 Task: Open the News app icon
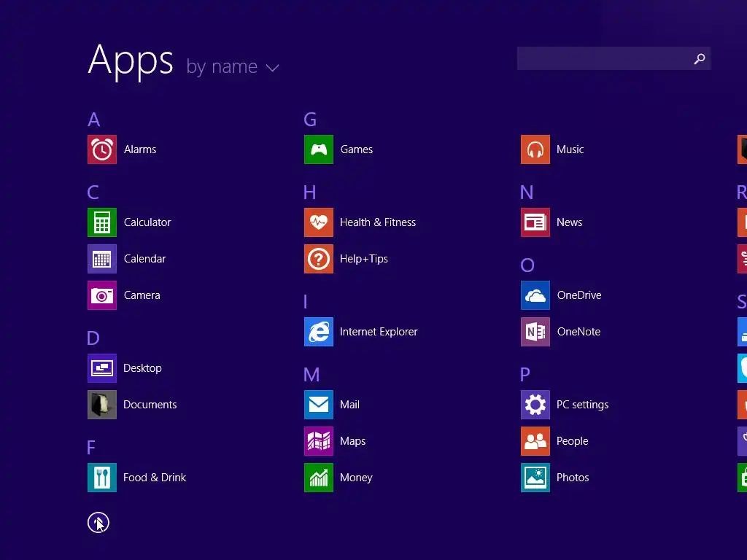click(x=535, y=222)
